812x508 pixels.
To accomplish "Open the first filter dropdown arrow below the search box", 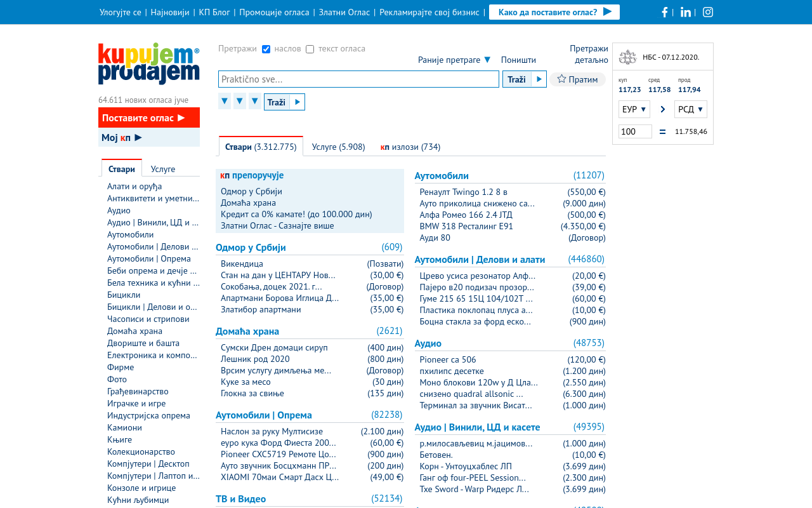I will (x=225, y=101).
